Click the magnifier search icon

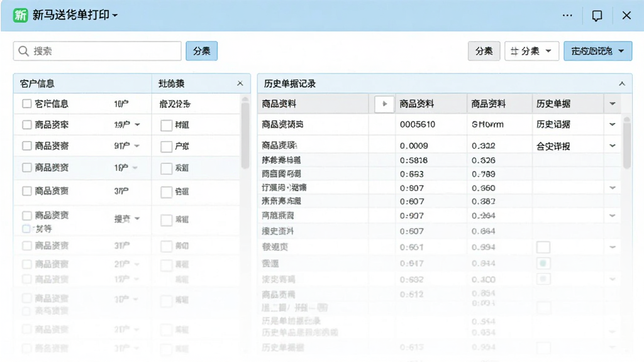[x=23, y=51]
